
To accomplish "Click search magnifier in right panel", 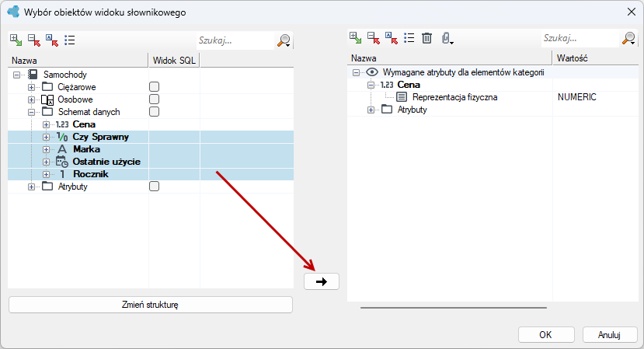I will (628, 38).
